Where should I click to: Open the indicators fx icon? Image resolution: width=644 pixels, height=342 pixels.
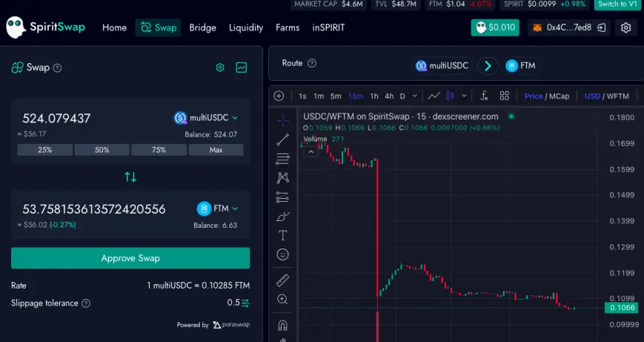click(x=484, y=96)
